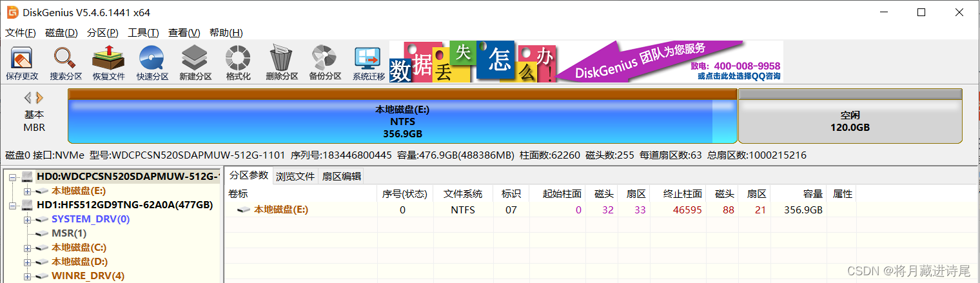Click the NTFS cell in partition table
The width and height of the screenshot is (980, 283).
pyautogui.click(x=463, y=210)
